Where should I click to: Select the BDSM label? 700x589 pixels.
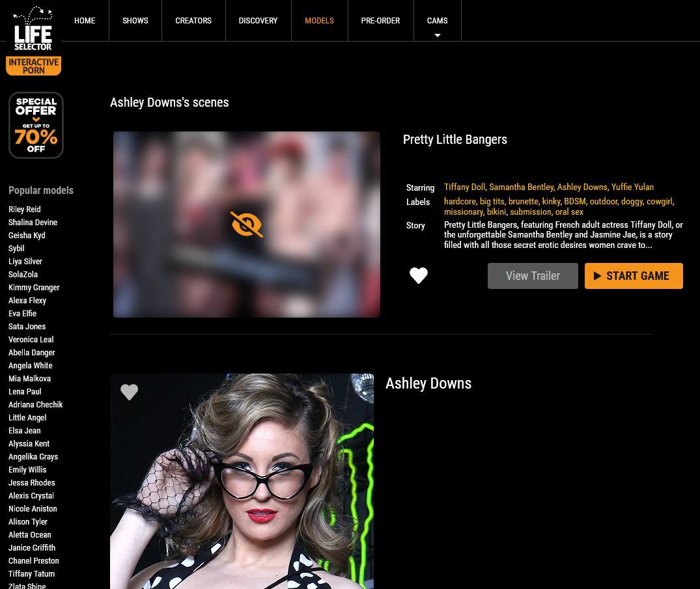pos(574,201)
